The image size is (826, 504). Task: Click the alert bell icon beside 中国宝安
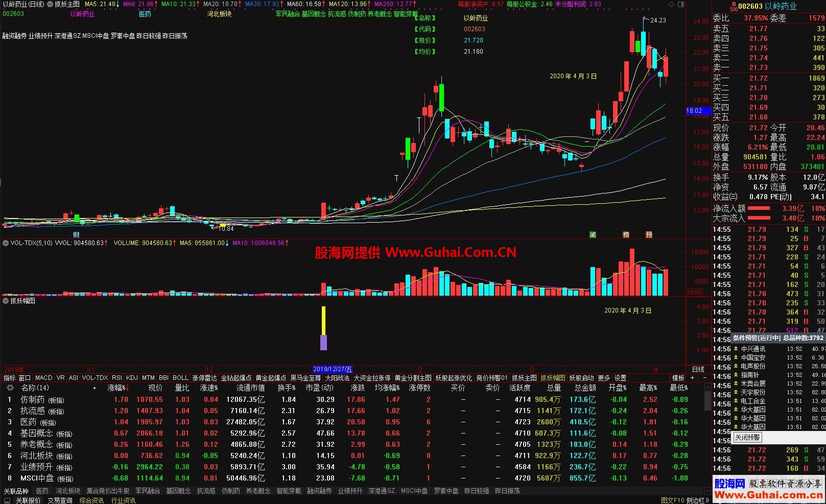click(736, 358)
